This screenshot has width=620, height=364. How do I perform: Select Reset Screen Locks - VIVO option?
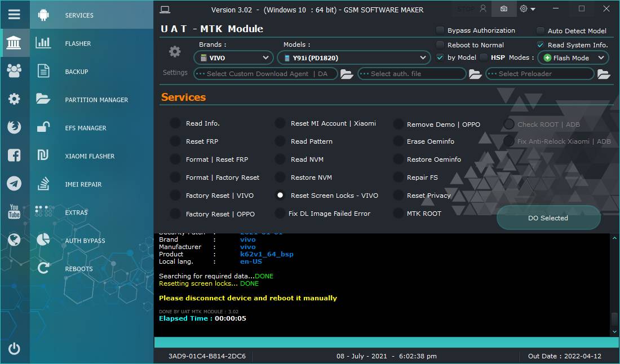[x=280, y=195]
